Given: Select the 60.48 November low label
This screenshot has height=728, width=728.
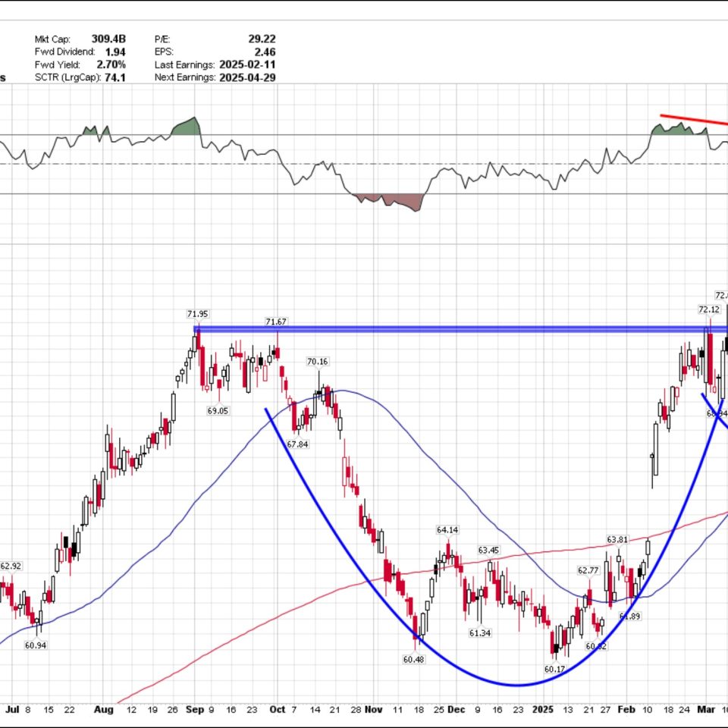Looking at the screenshot, I should (413, 660).
